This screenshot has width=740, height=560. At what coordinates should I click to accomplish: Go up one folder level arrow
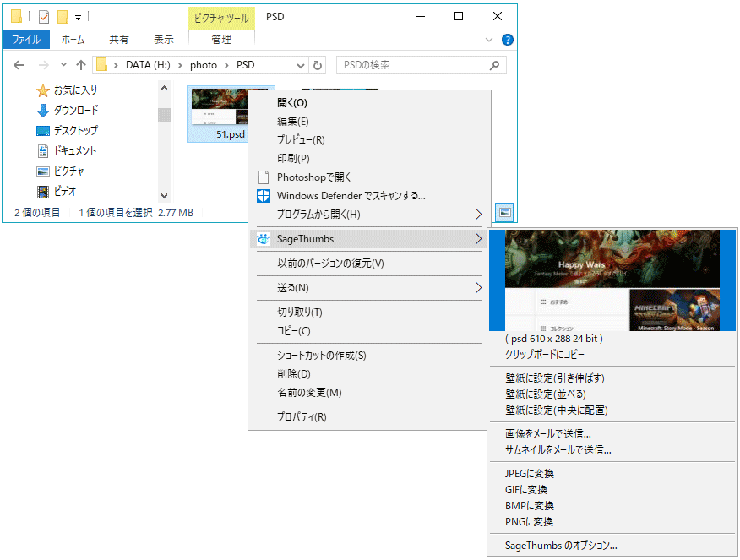click(x=81, y=65)
